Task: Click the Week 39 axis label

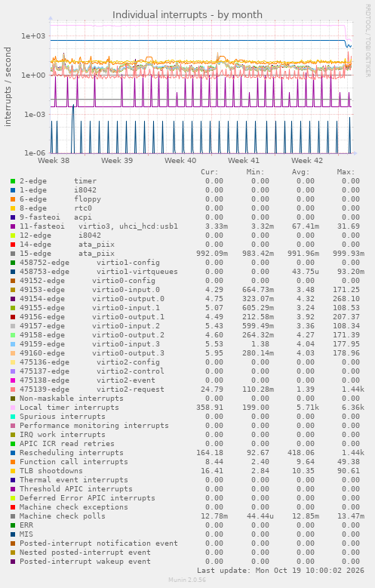Action: 117,161
